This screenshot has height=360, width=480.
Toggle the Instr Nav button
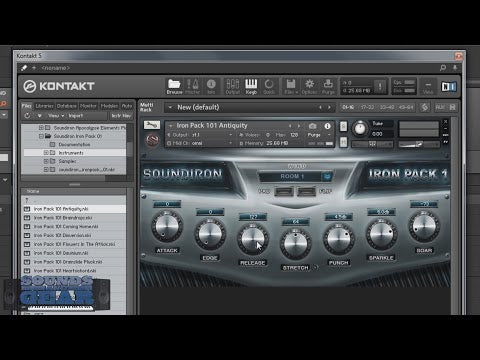click(x=121, y=116)
